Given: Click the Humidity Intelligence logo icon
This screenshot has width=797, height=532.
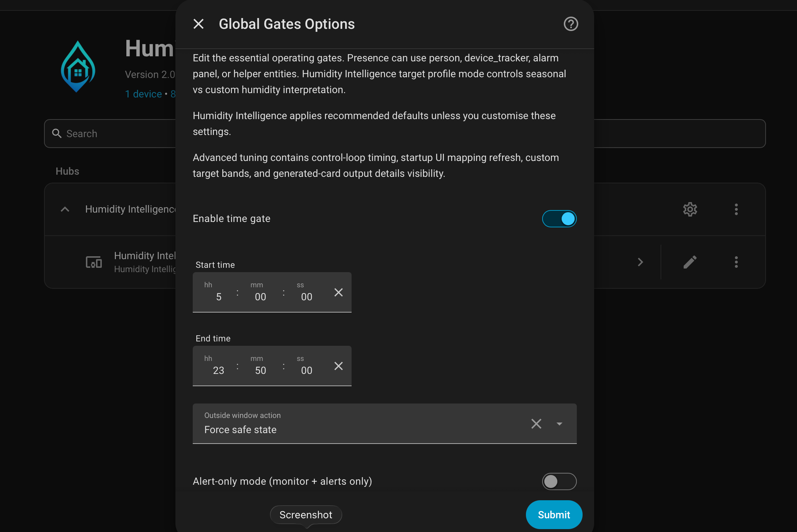Looking at the screenshot, I should tap(78, 66).
